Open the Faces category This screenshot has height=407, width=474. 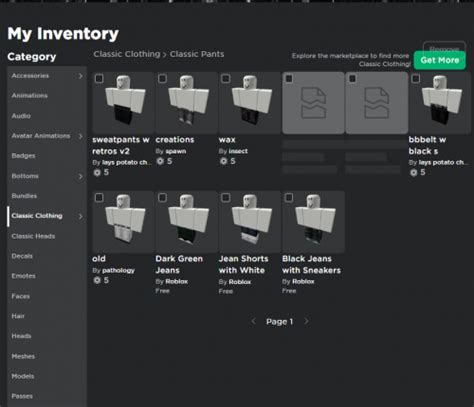[21, 296]
